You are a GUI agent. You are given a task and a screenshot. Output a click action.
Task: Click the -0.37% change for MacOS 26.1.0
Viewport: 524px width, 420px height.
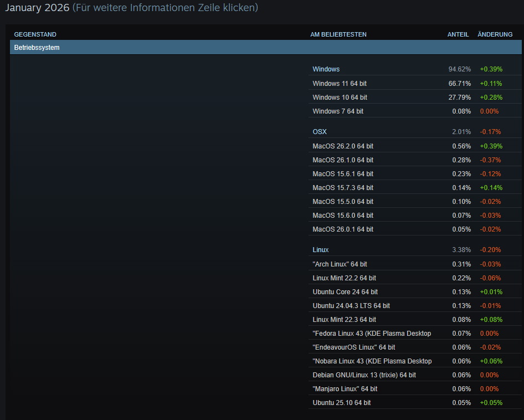tap(490, 160)
